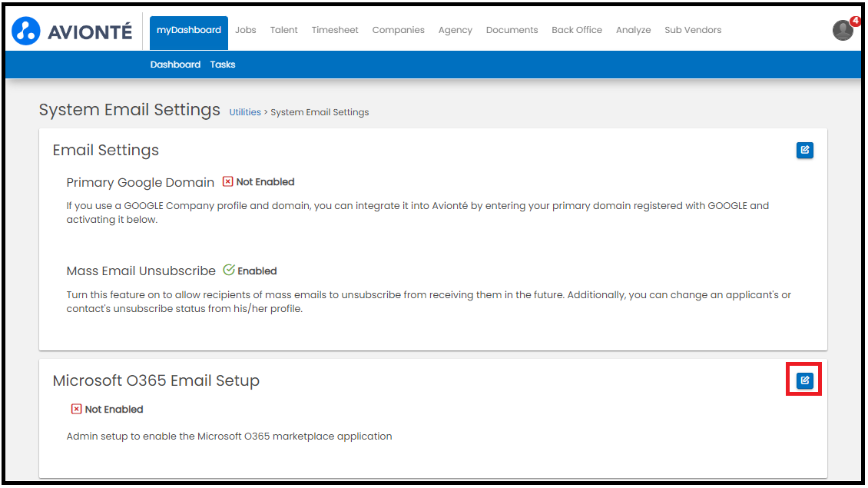Click the Turn this feature on description paragraph

coord(429,302)
